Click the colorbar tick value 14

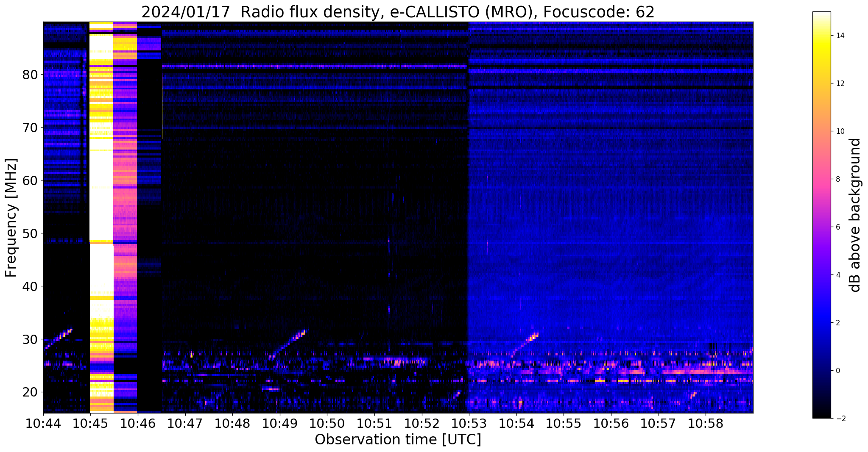coord(840,36)
